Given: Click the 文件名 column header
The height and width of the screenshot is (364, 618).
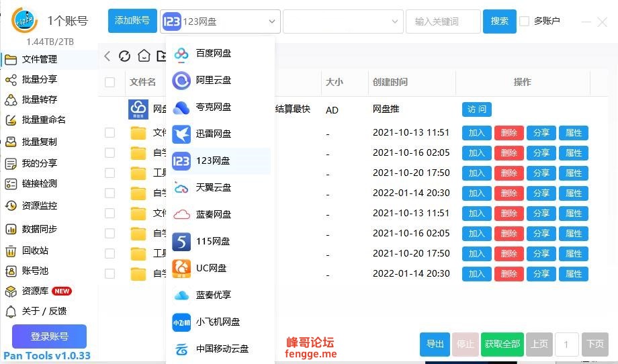Looking at the screenshot, I should point(142,83).
